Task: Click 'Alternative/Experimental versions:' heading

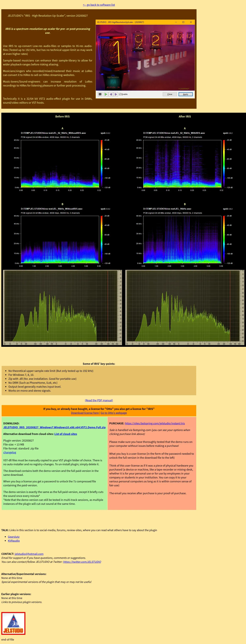Action: tap(24, 574)
